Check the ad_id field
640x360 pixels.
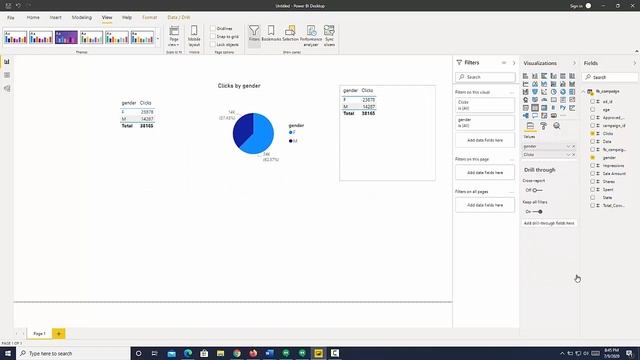(593, 101)
